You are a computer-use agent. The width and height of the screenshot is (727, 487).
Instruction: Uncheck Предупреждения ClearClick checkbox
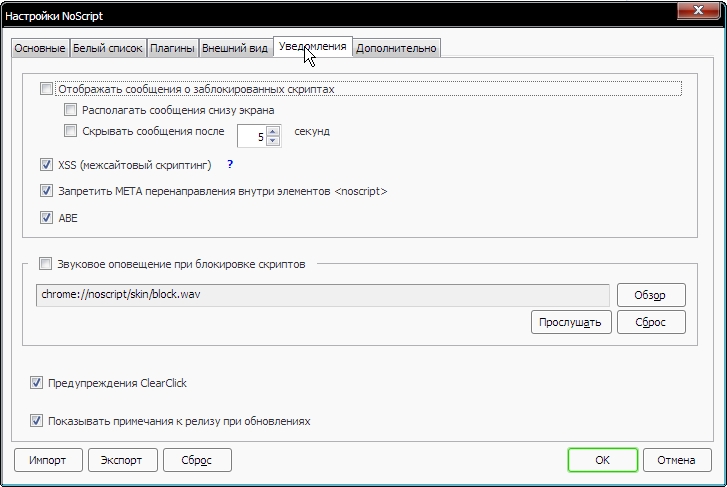36,383
